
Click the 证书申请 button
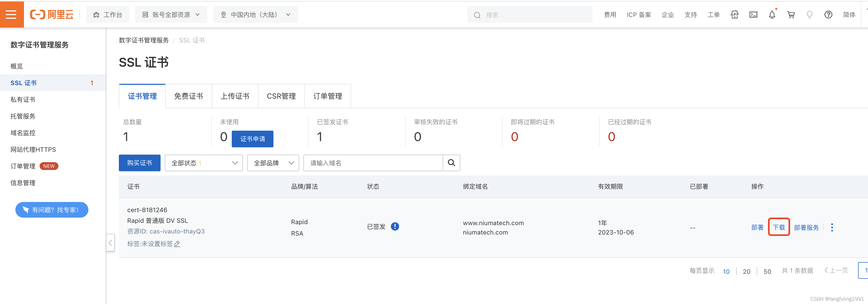(252, 139)
